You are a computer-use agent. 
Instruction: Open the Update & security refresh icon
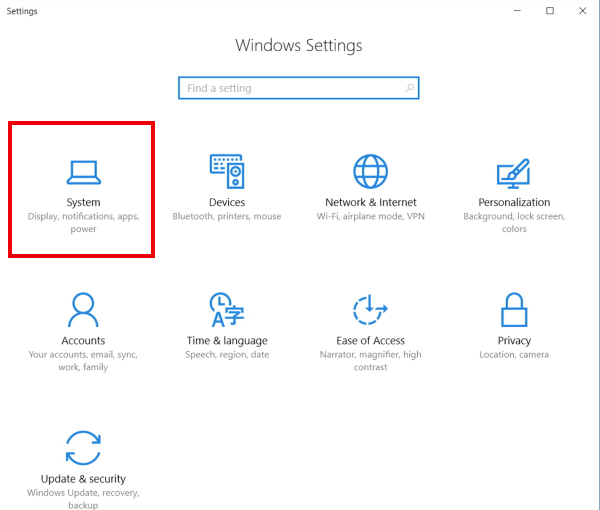tap(83, 448)
